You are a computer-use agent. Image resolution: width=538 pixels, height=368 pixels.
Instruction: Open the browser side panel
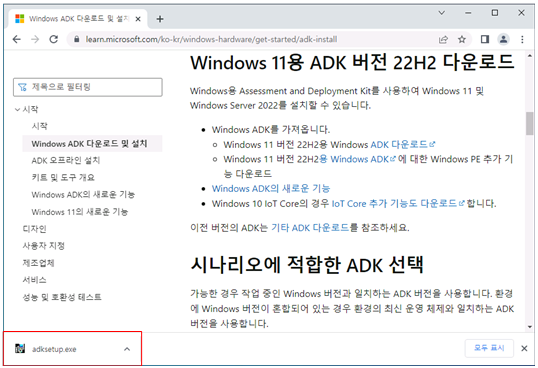(x=485, y=39)
